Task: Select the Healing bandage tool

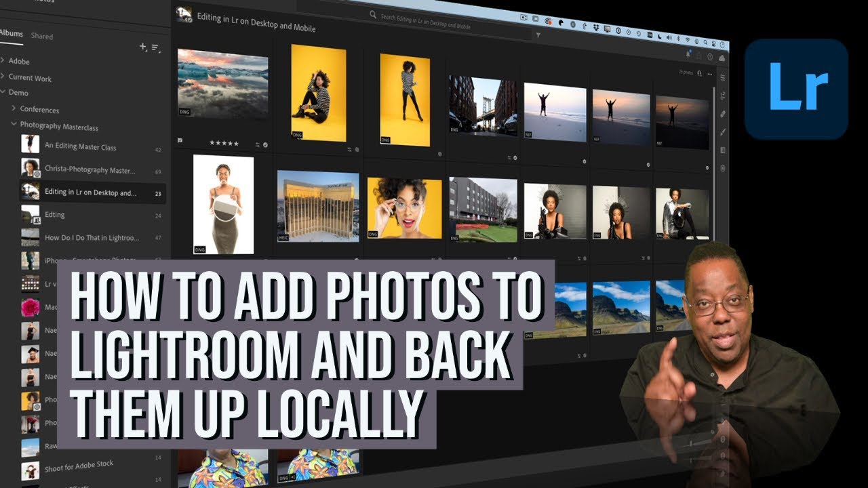Action: pyautogui.click(x=723, y=114)
